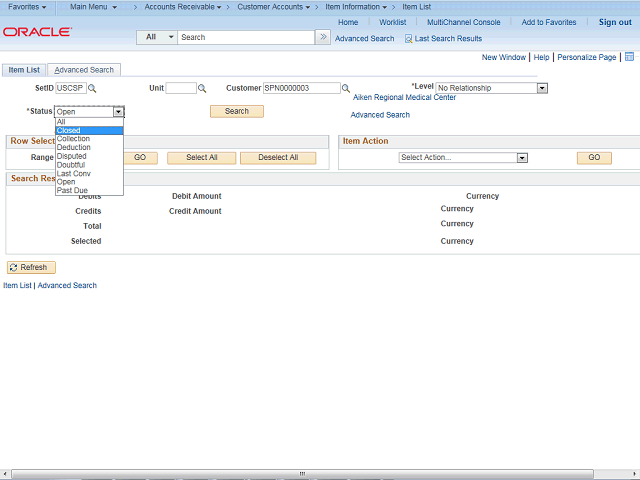Choose Doubtful in the Status list
640x480 pixels.
tap(89, 165)
